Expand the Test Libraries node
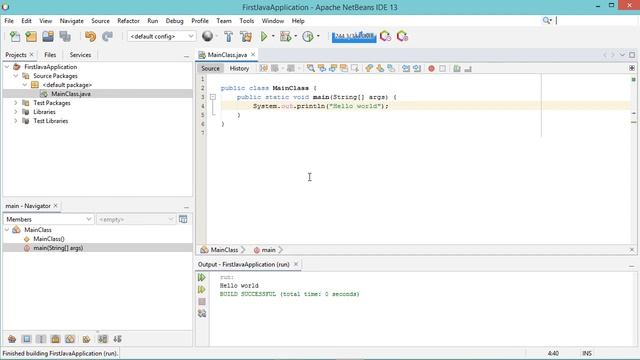 [x=16, y=121]
